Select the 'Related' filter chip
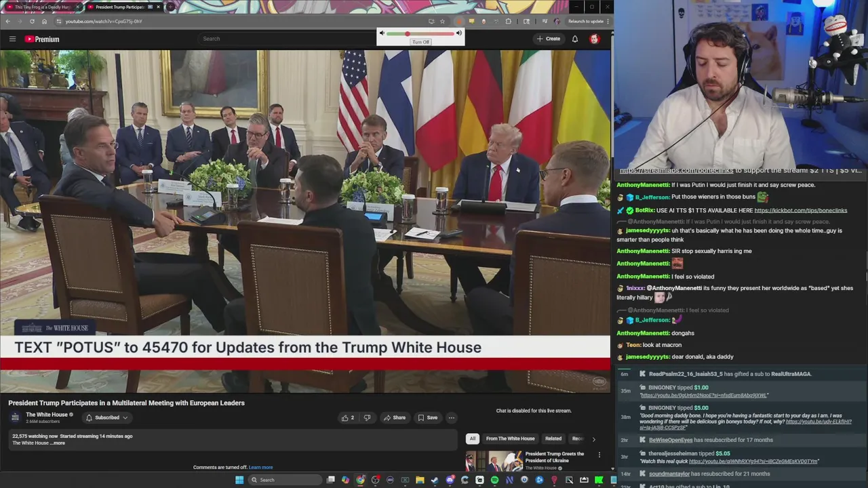The height and width of the screenshot is (488, 868). [553, 439]
